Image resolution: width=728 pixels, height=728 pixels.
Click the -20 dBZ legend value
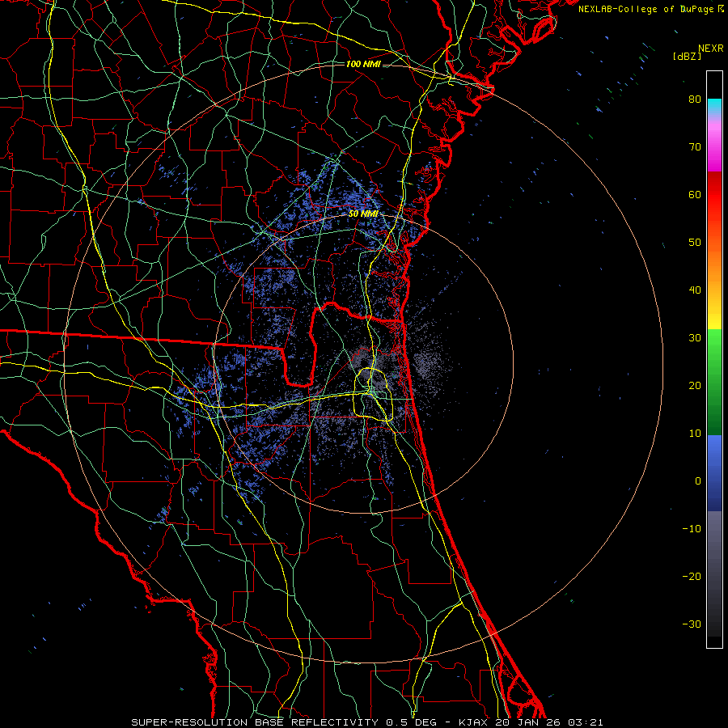click(x=692, y=577)
